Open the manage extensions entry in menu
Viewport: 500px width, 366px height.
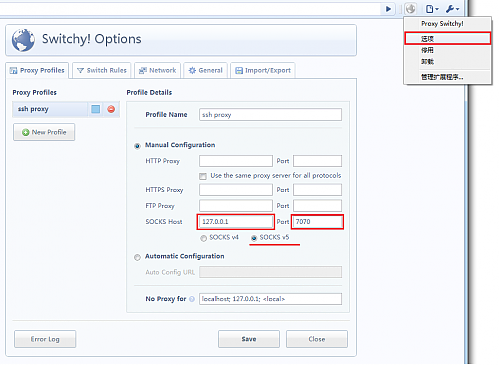[x=447, y=77]
